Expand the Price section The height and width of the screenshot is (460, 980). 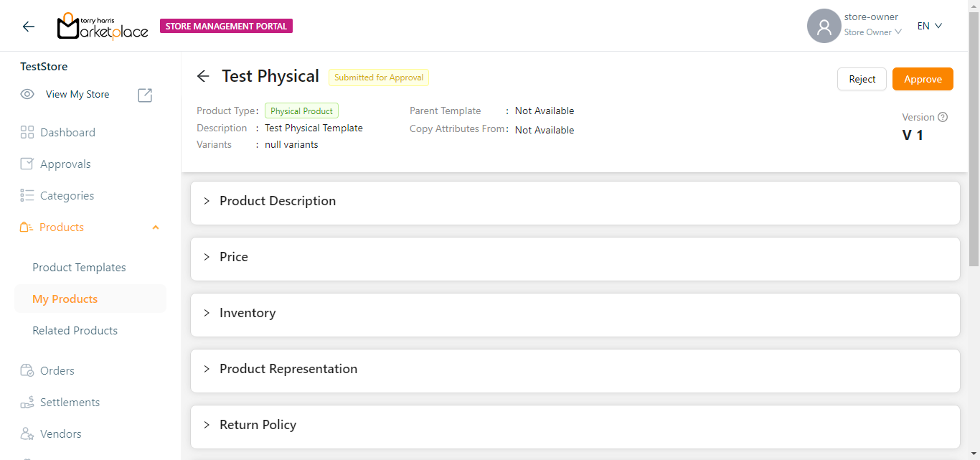pos(234,258)
